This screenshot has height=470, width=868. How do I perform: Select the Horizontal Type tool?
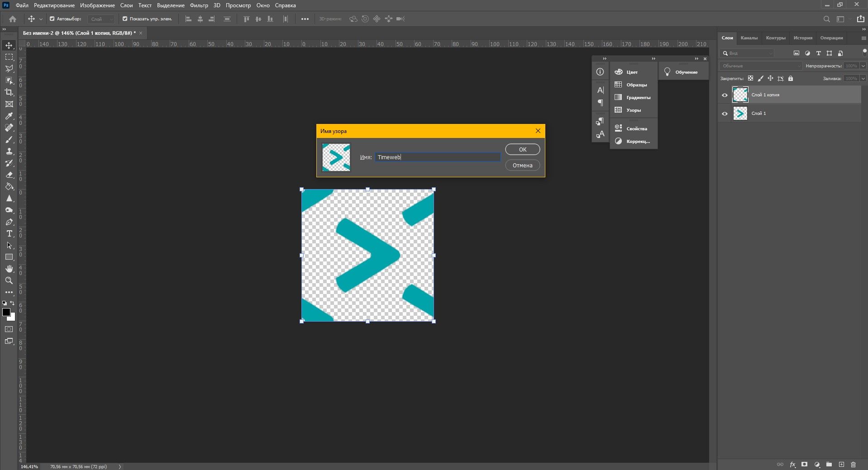click(9, 233)
